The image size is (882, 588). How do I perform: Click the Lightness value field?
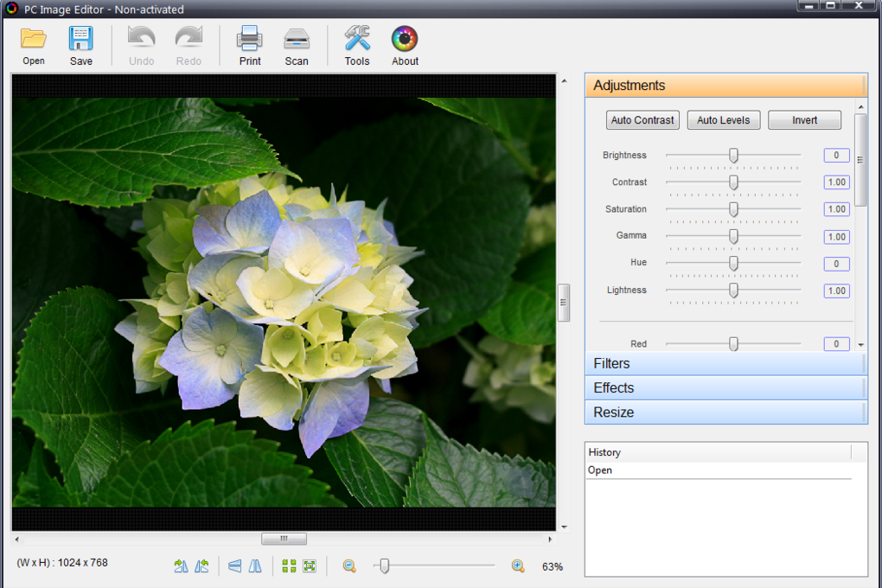tap(836, 291)
